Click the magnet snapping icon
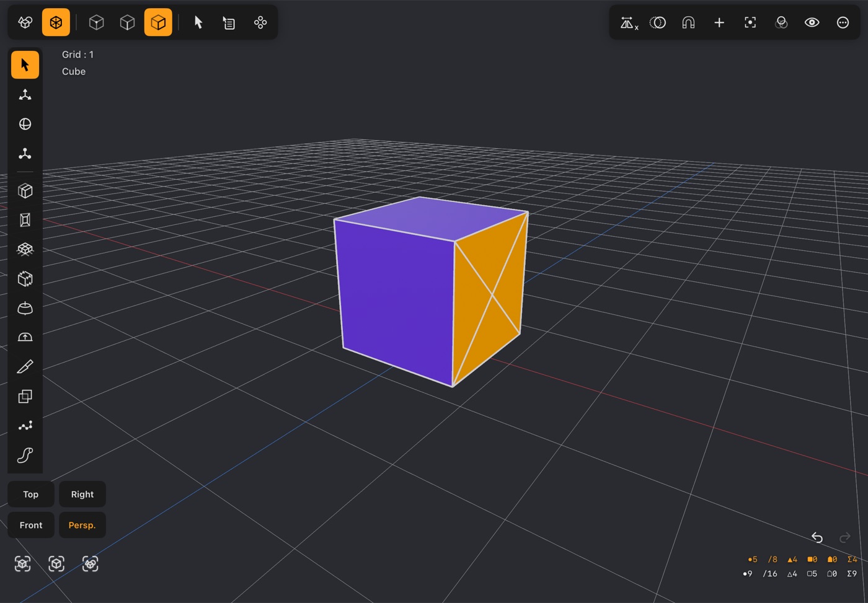 click(688, 22)
